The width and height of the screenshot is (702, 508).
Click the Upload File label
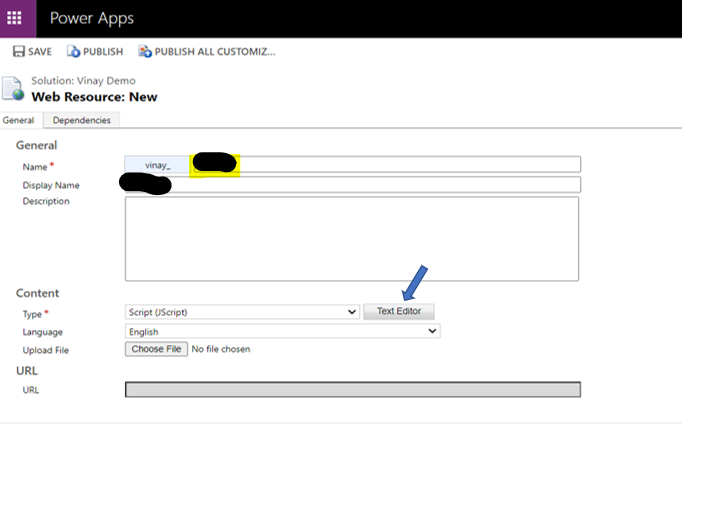point(46,350)
